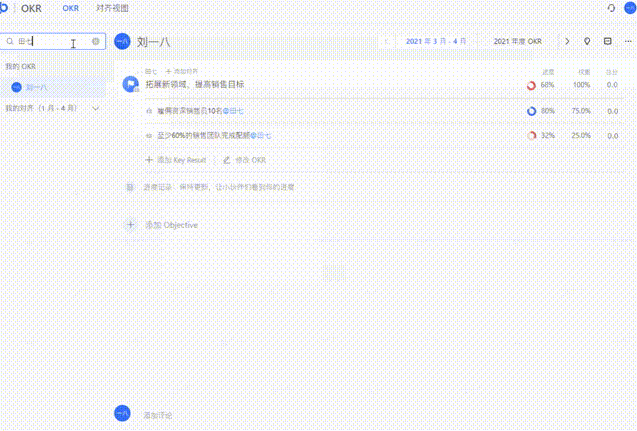
Task: Click the 添加对齐 add alignment link
Action: point(182,71)
